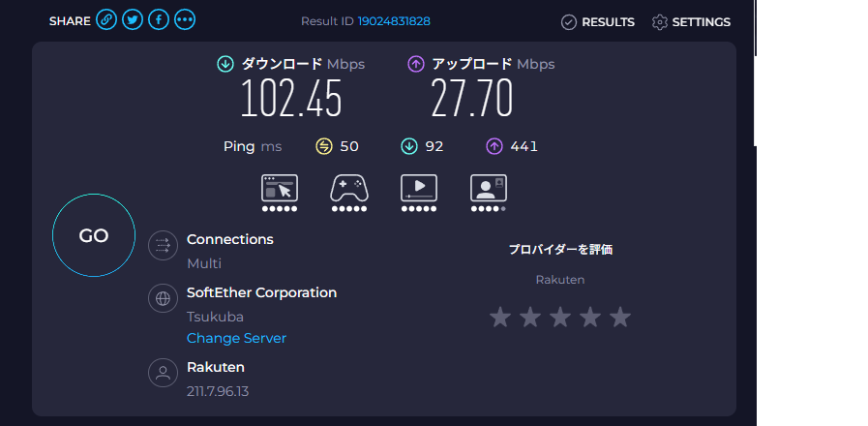The height and width of the screenshot is (426, 868).
Task: Click the web browsing quality icon
Action: [x=280, y=188]
